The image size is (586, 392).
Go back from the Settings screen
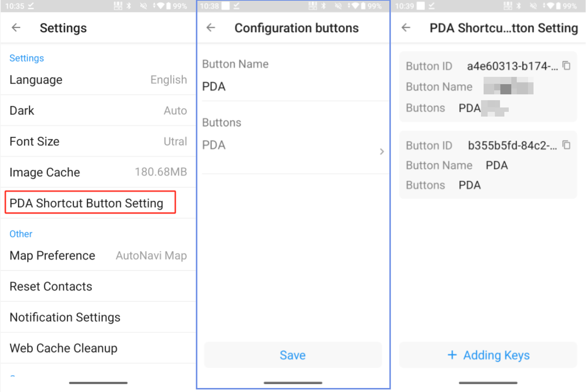point(16,28)
